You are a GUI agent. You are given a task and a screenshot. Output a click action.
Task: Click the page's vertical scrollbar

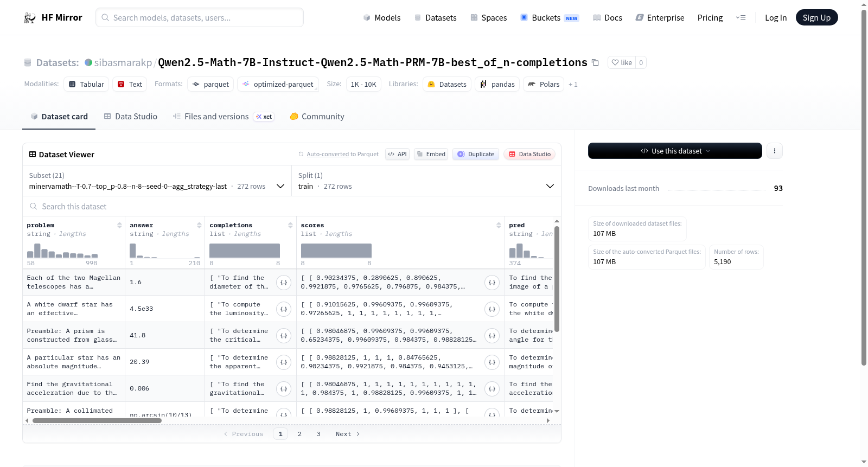[x=864, y=187]
